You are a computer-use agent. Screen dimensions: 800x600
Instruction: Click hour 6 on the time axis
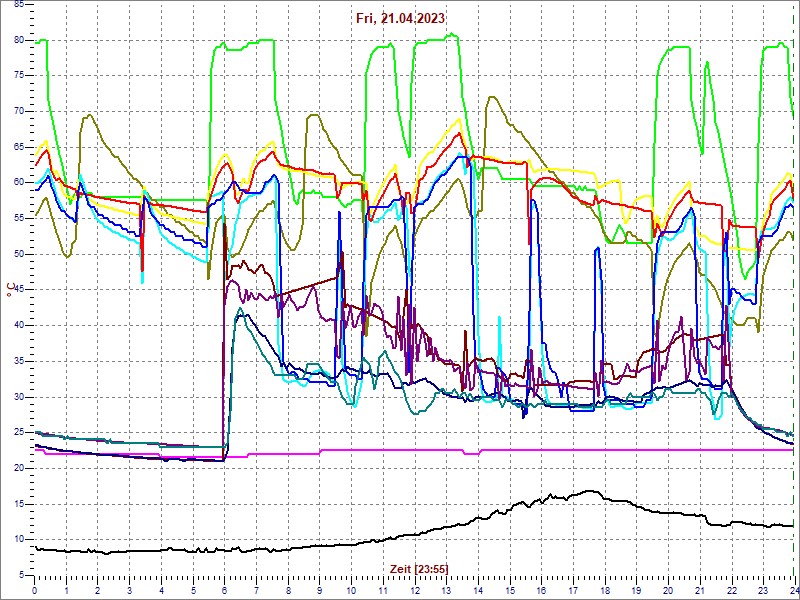(x=224, y=590)
